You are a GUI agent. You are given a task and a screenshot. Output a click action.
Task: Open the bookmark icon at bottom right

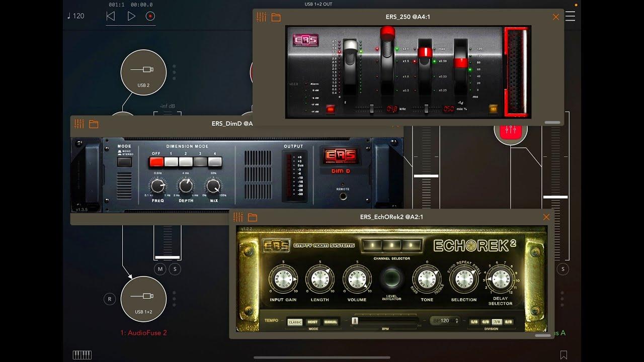pos(563,355)
